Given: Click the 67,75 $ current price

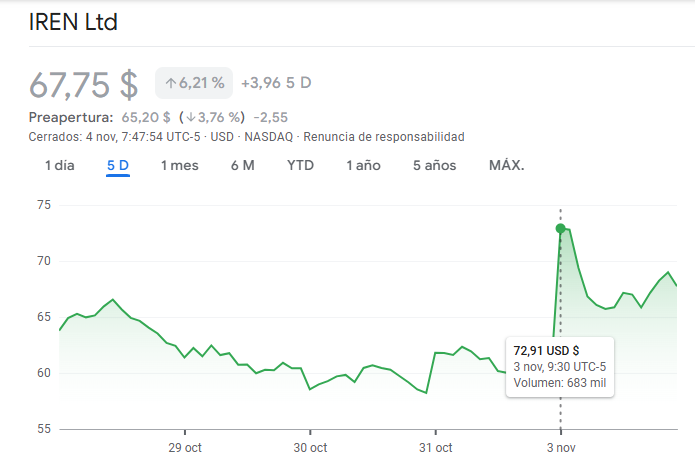Looking at the screenshot, I should tap(83, 84).
